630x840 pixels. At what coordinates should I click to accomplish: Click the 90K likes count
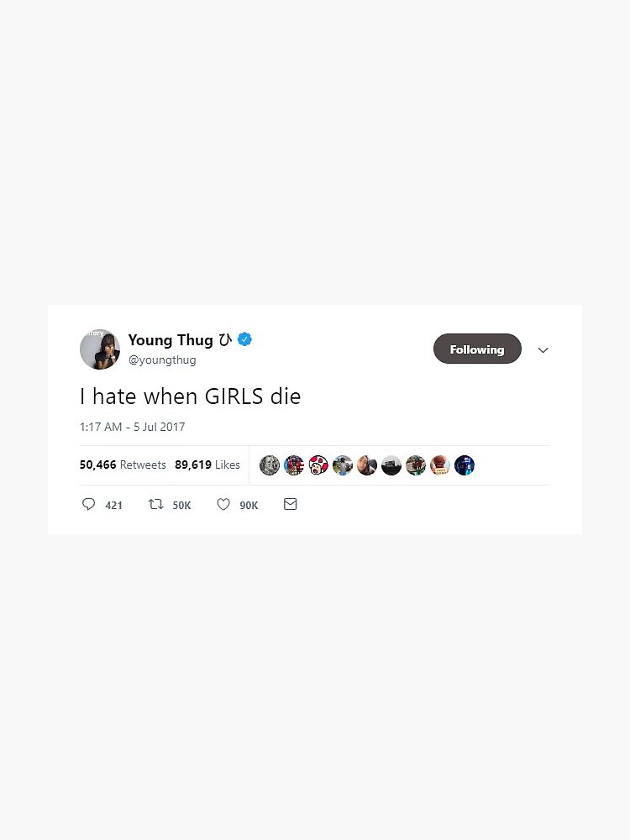(249, 505)
